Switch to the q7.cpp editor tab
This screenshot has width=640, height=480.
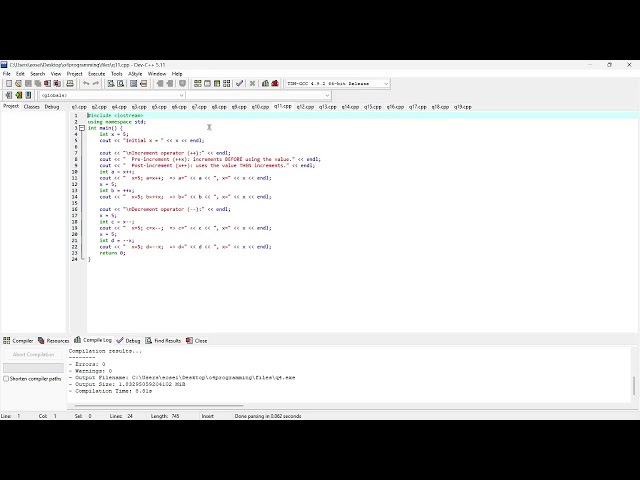(x=199, y=107)
